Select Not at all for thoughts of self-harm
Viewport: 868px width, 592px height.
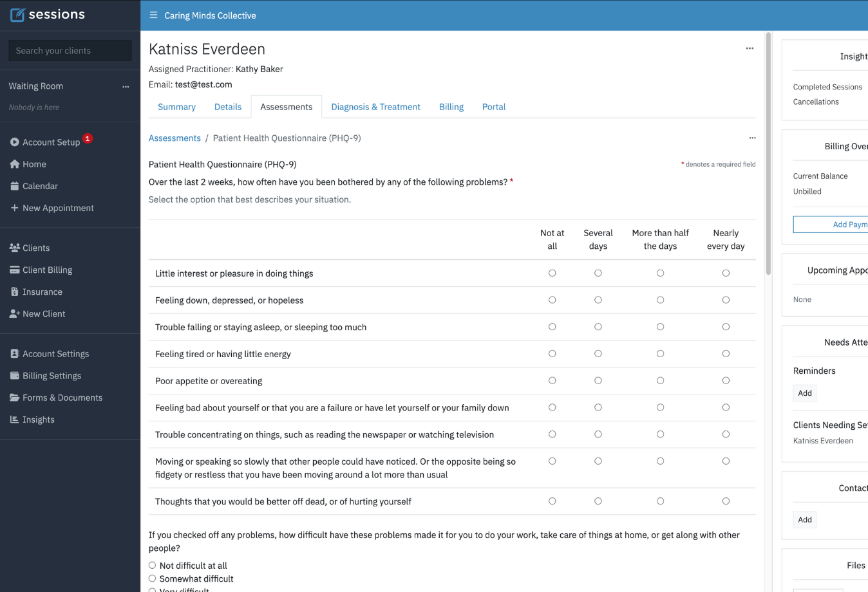552,501
